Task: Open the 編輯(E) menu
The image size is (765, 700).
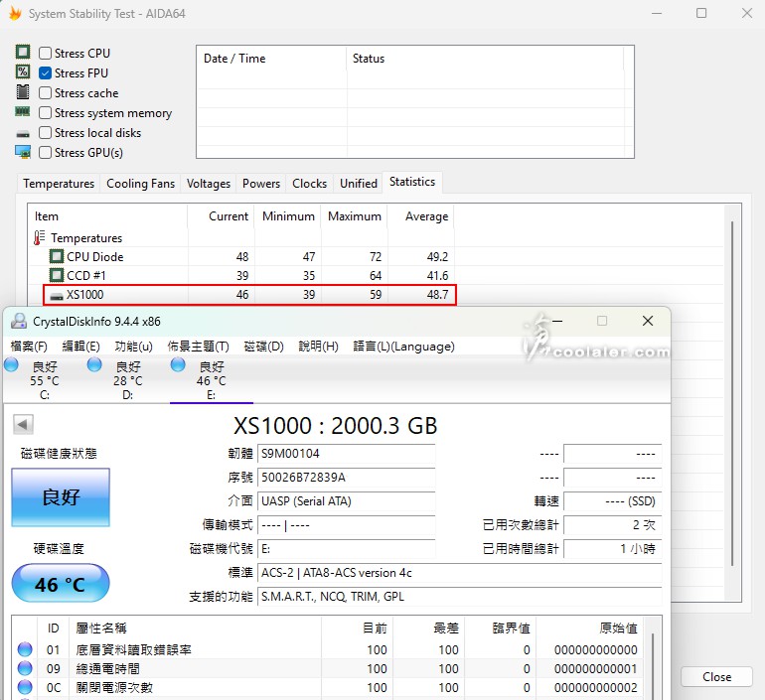Action: (x=81, y=347)
